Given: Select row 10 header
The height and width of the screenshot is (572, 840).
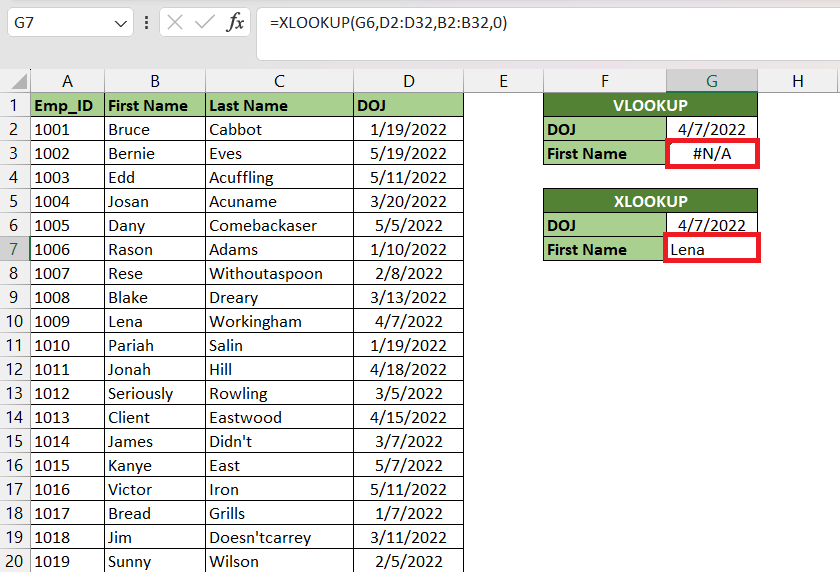Looking at the screenshot, I should 14,321.
